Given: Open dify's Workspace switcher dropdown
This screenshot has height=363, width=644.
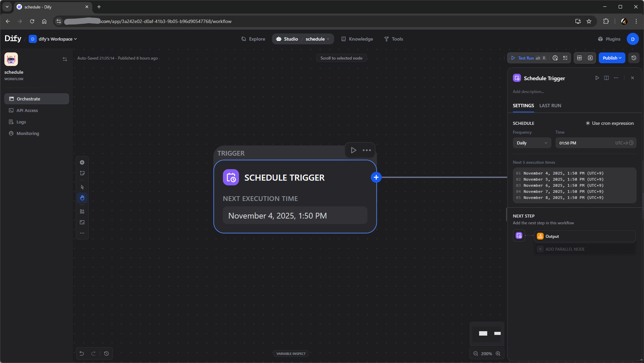Looking at the screenshot, I should pyautogui.click(x=53, y=39).
